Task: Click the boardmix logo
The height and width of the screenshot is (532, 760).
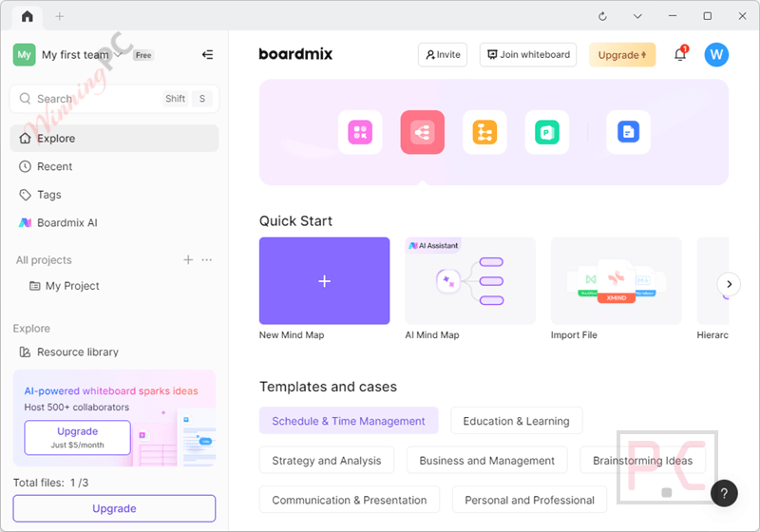Action: tap(295, 54)
